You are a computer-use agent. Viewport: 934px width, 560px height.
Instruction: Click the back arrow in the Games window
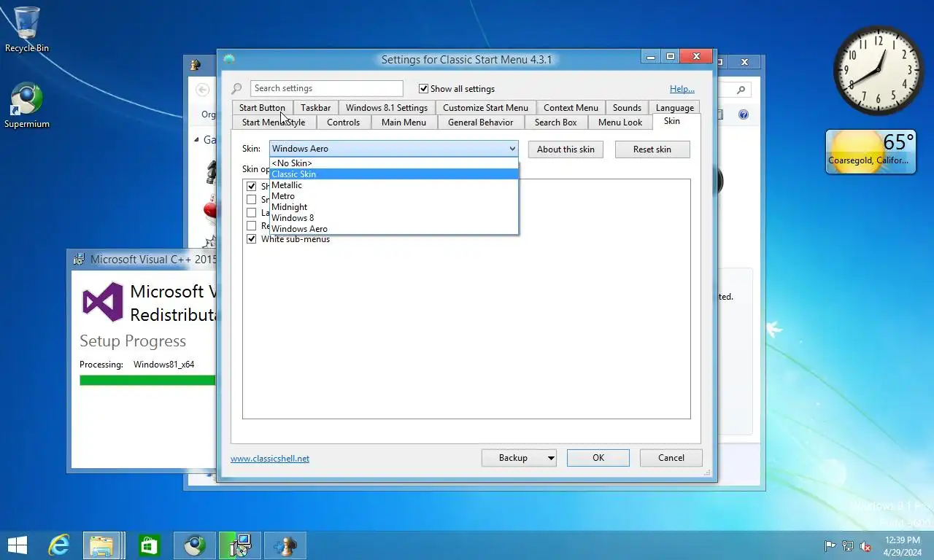coord(203,90)
